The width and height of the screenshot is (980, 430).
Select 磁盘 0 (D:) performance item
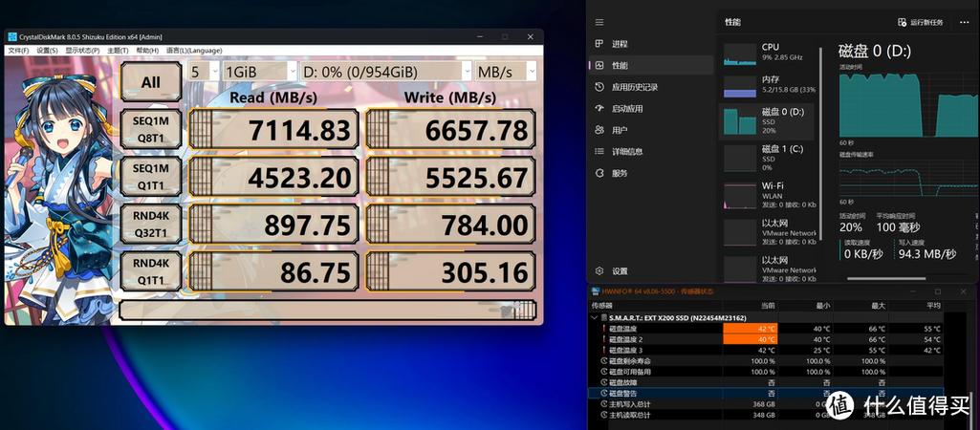click(x=768, y=121)
